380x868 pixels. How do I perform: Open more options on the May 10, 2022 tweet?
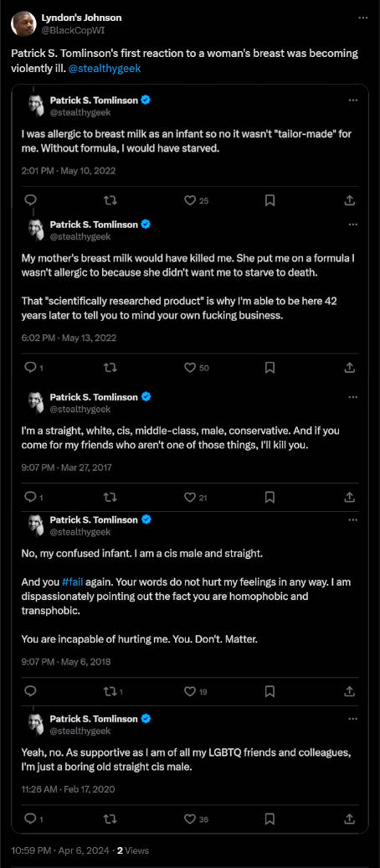pos(352,101)
